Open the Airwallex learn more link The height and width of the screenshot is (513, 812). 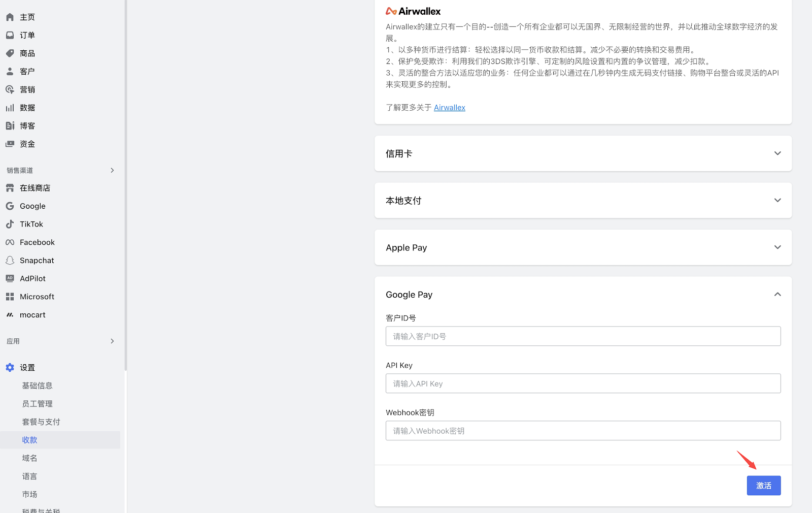tap(449, 108)
